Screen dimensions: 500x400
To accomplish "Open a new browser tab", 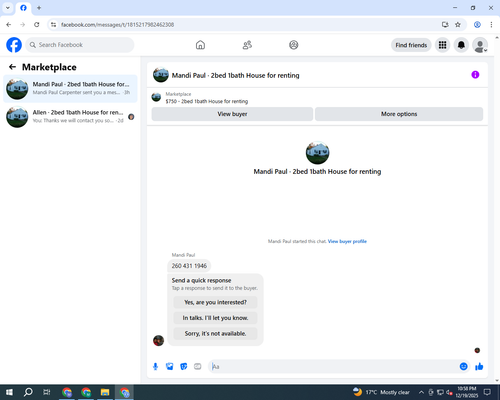I will pos(39,8).
